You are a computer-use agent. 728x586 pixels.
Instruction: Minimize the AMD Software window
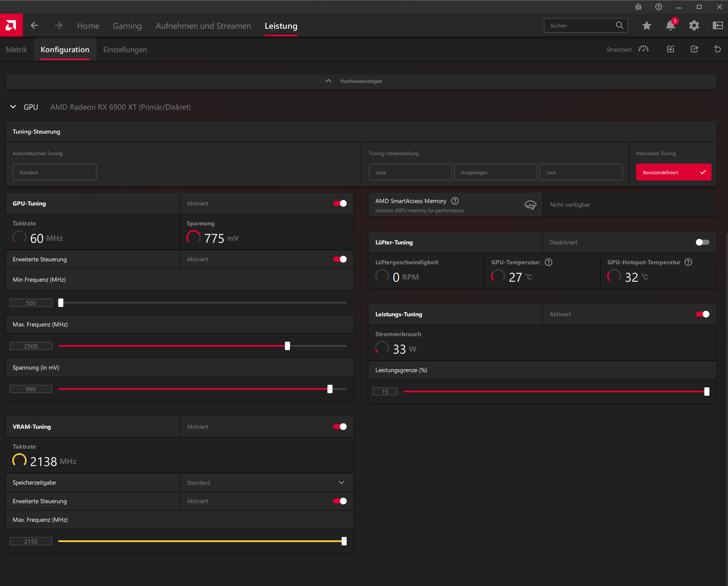click(679, 7)
